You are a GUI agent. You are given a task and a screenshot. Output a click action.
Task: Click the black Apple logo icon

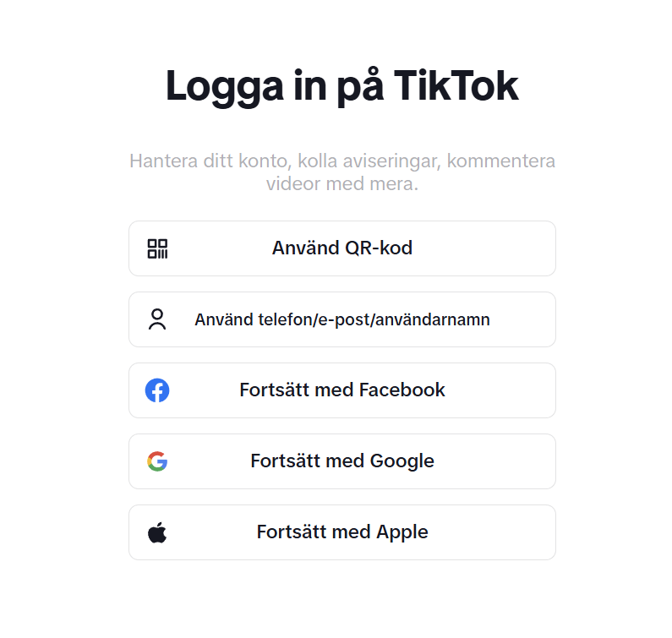(x=157, y=532)
